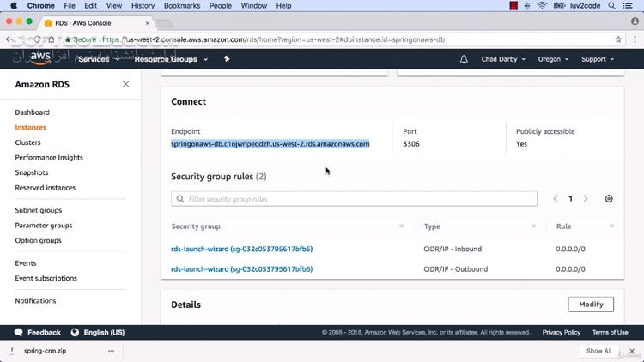Viewport: 644px width, 362px height.
Task: Open Clusters in sidebar
Action: [28, 142]
